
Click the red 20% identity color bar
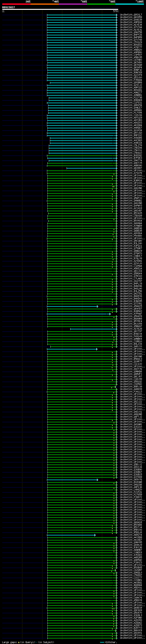tap(16, 4)
